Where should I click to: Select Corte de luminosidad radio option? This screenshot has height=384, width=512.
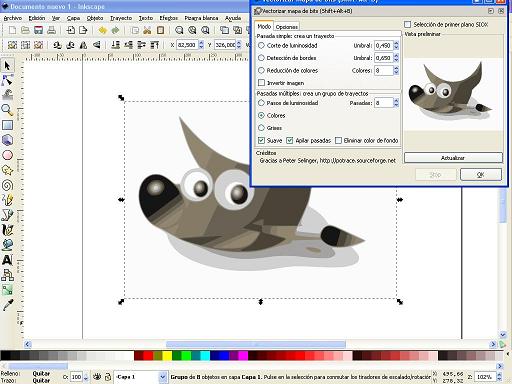click(x=261, y=45)
